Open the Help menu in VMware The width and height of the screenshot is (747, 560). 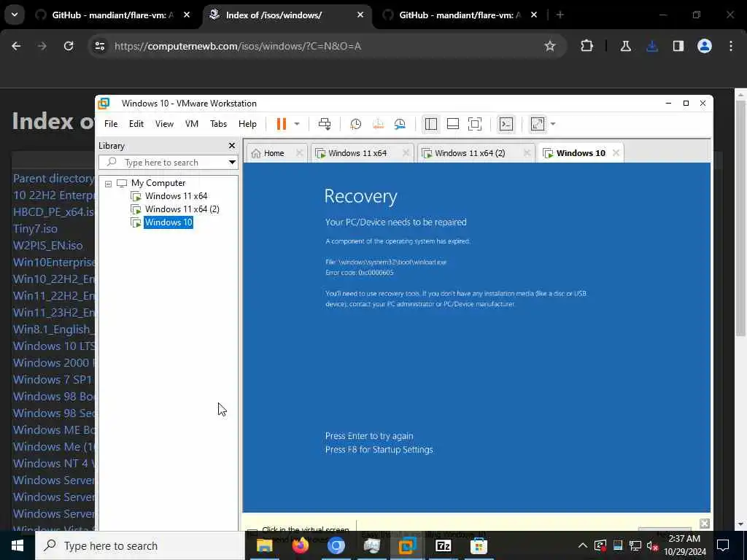[x=247, y=124]
